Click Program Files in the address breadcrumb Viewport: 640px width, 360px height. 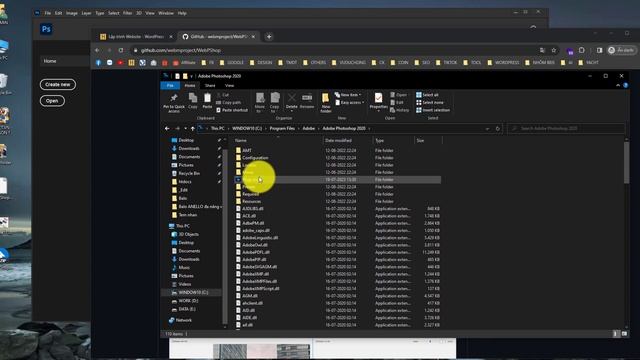coord(282,129)
